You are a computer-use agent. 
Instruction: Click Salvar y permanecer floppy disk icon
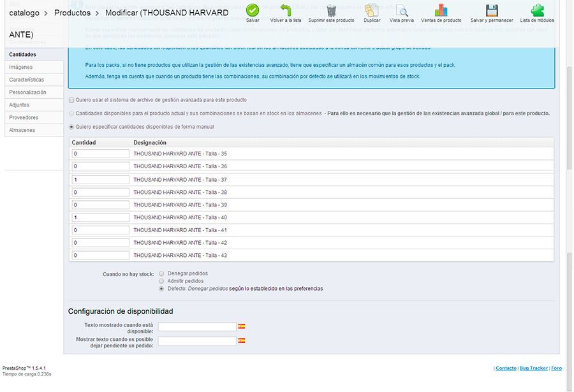[492, 10]
